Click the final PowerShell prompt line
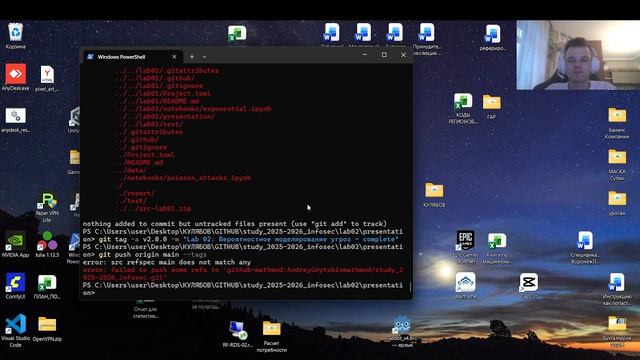The width and height of the screenshot is (640, 360). [242, 289]
